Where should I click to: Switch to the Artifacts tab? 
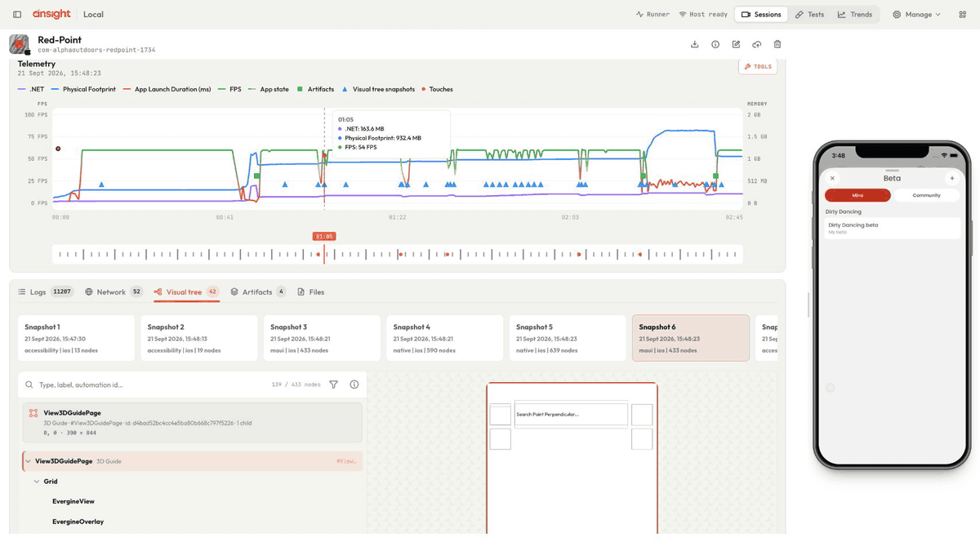(x=258, y=291)
